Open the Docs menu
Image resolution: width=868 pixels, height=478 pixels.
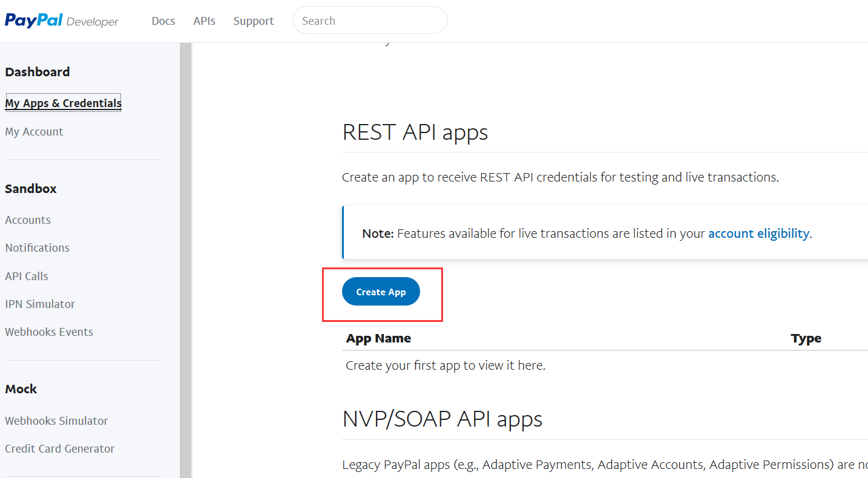pos(163,21)
